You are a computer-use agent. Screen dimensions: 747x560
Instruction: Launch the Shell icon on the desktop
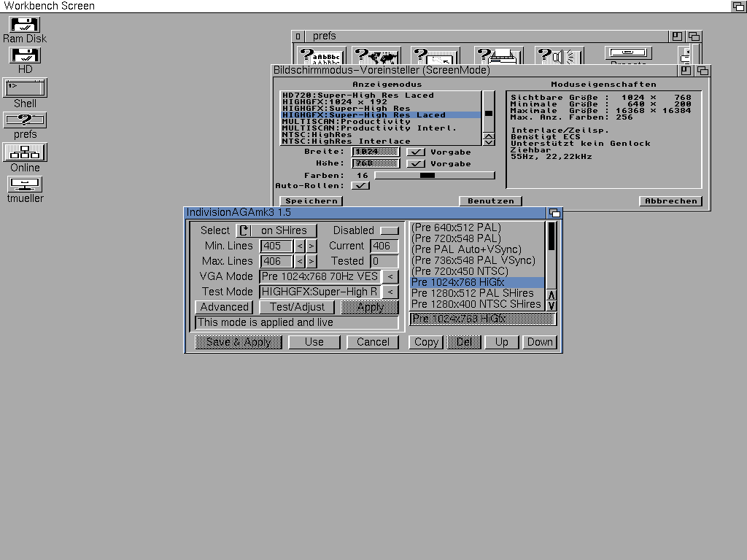[x=25, y=88]
